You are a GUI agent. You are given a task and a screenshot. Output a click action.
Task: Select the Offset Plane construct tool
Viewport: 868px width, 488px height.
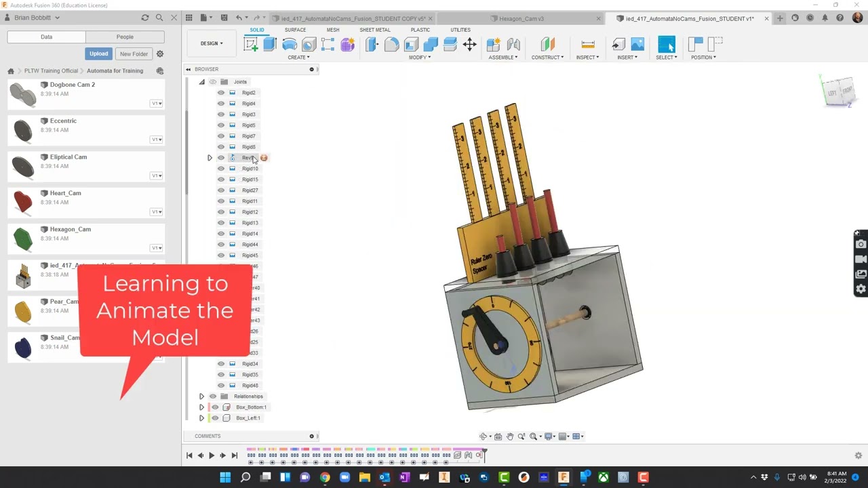pyautogui.click(x=547, y=45)
